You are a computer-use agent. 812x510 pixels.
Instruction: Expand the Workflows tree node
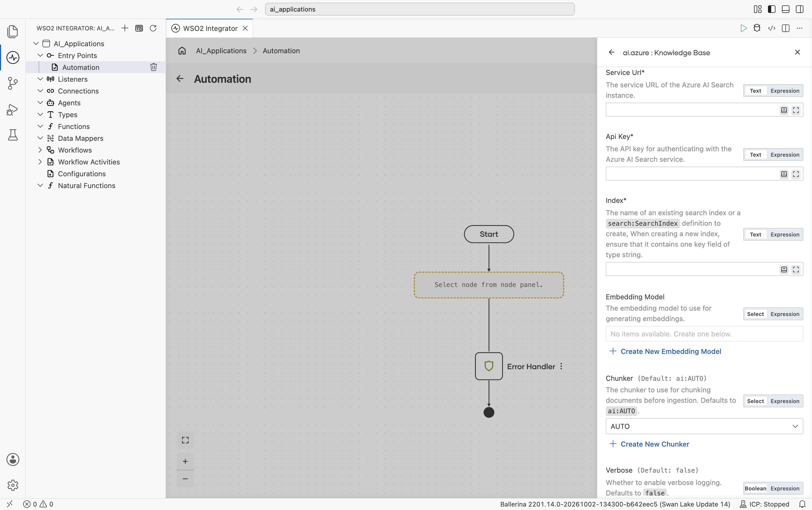(40, 150)
